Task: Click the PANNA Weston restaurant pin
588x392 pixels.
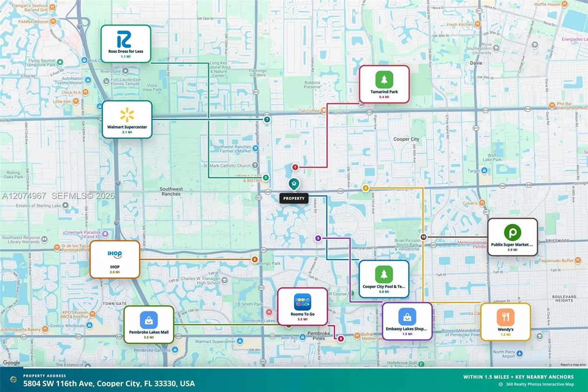Action: 53,21
